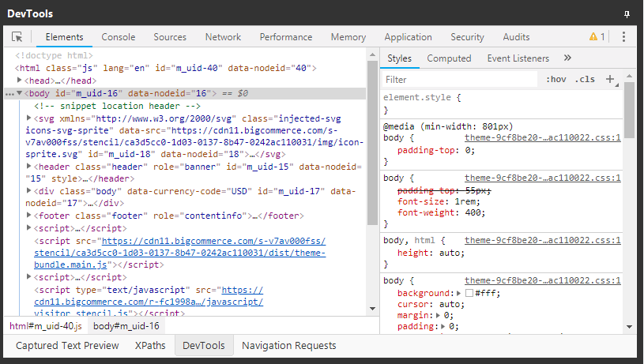The height and width of the screenshot is (364, 644).
Task: Switch to the Network tab
Action: coord(223,37)
